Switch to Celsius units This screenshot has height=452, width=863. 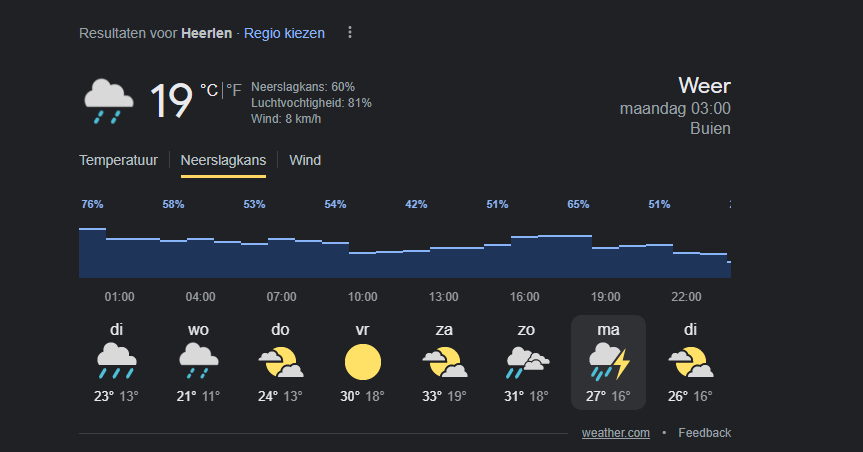(209, 90)
